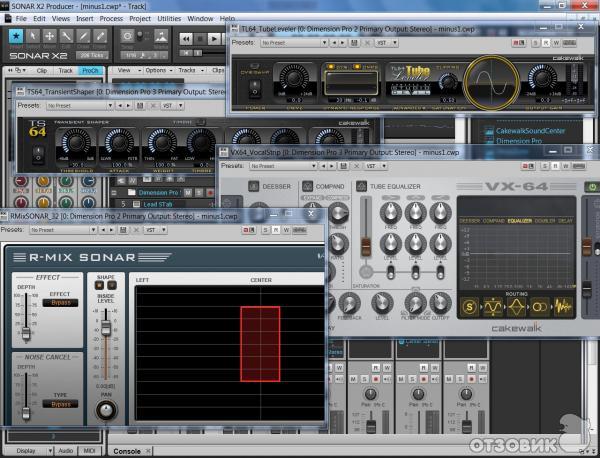Click the De-esser routing icon in VX-64

click(470, 306)
